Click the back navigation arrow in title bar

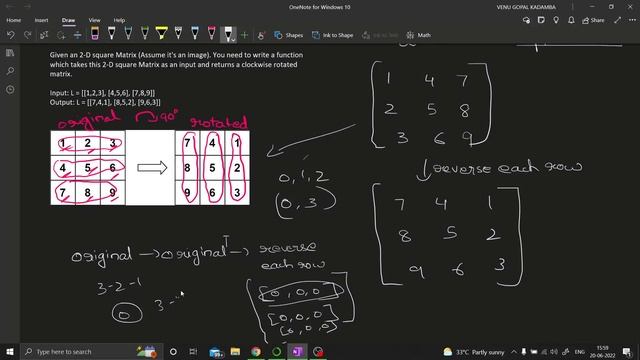click(11, 7)
